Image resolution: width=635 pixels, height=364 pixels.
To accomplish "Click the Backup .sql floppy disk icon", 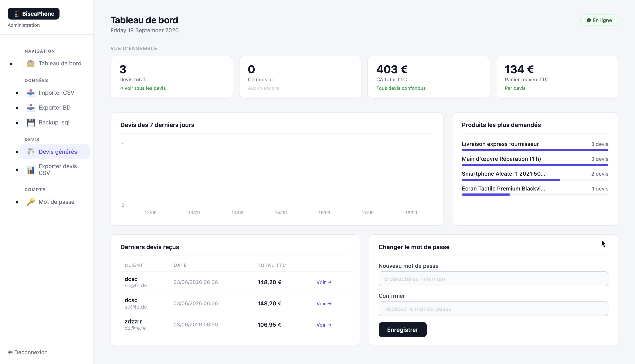I will [x=31, y=123].
